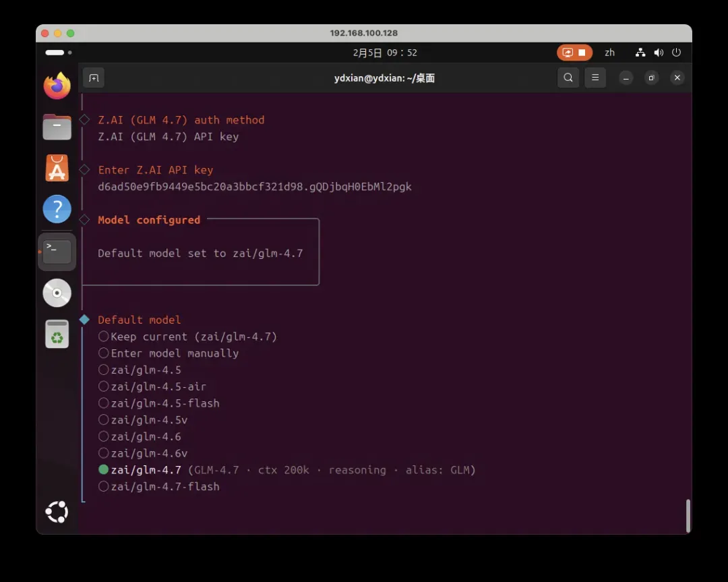The width and height of the screenshot is (728, 582).
Task: Pick the Enter model manually option
Action: [174, 353]
